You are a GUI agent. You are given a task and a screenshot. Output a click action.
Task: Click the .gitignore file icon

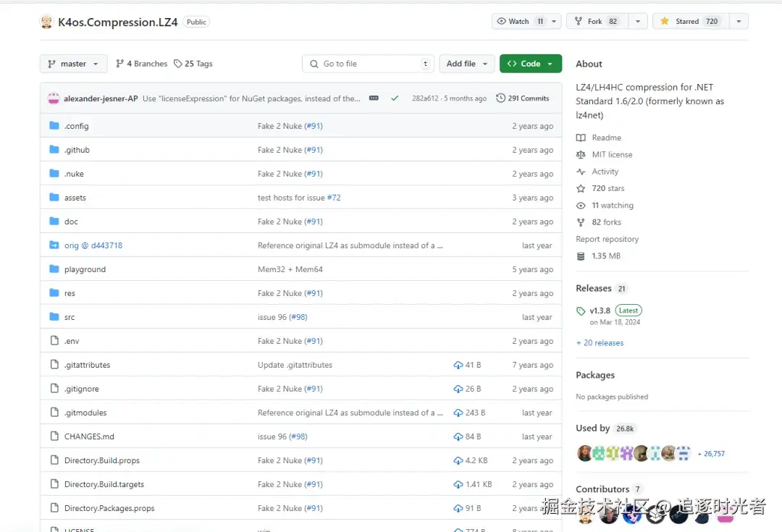coord(54,389)
